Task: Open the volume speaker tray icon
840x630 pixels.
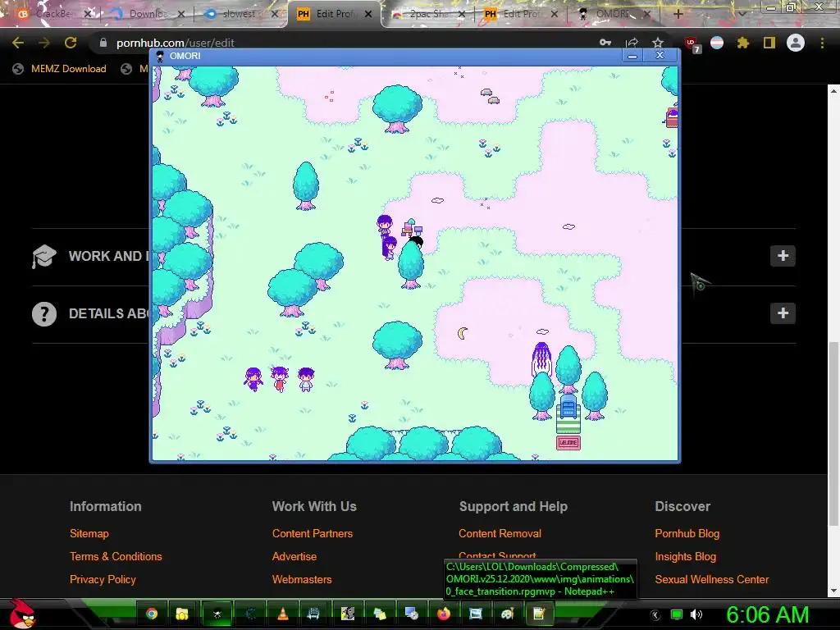Action: tap(696, 614)
